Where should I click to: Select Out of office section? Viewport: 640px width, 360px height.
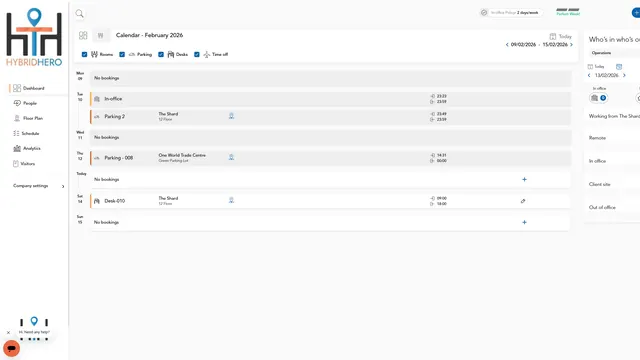[x=612, y=208]
